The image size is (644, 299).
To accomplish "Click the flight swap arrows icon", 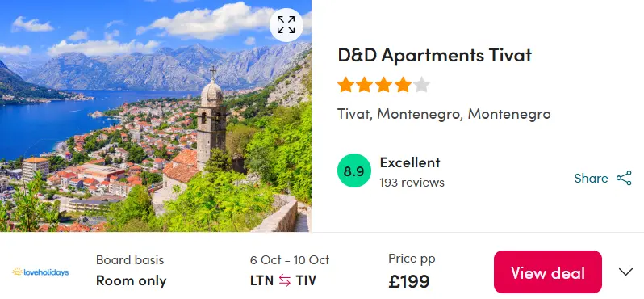I will click(285, 281).
